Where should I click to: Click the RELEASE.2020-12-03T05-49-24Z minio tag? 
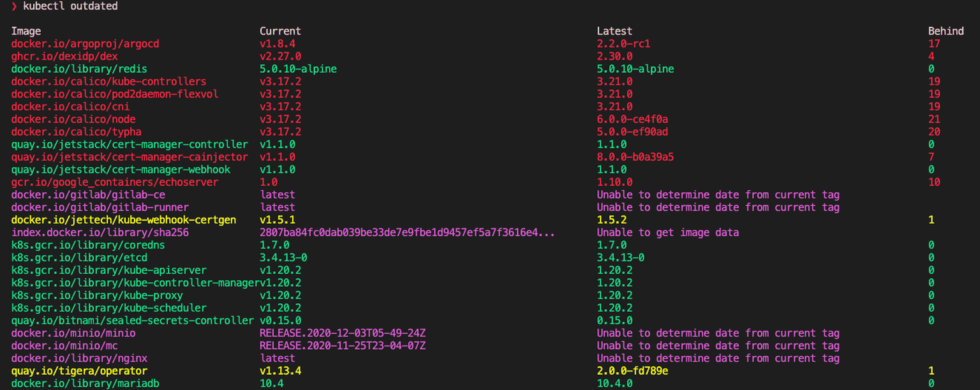coord(343,333)
